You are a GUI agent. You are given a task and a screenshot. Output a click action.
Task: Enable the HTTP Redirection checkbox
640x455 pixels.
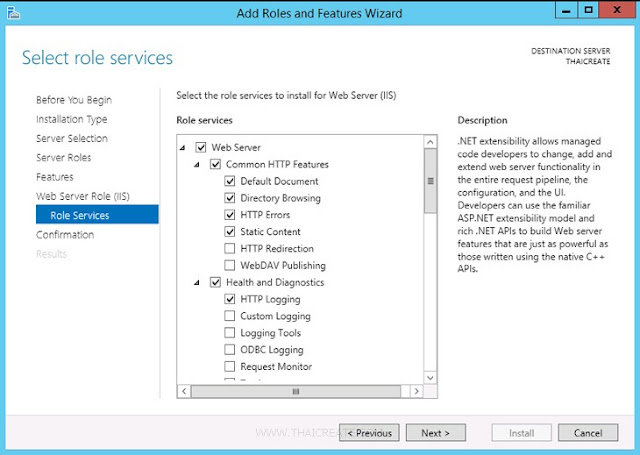[x=230, y=249]
